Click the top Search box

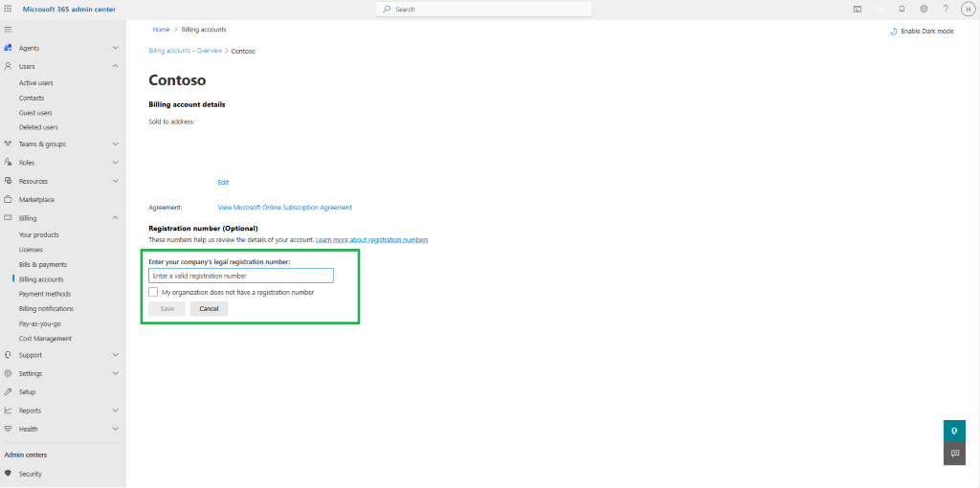coord(483,10)
